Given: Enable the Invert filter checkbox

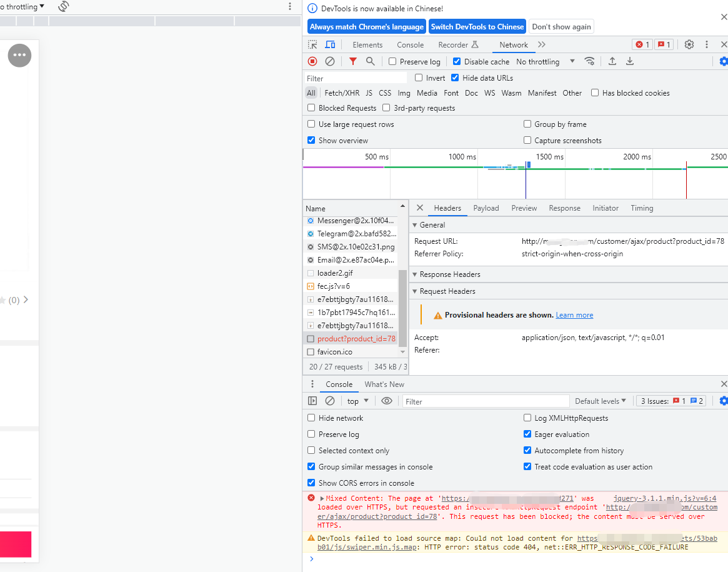Looking at the screenshot, I should point(419,78).
